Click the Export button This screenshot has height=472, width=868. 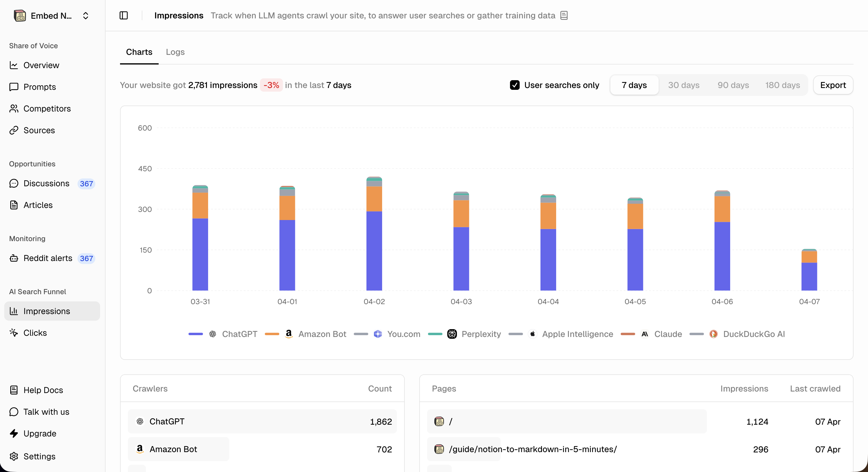point(833,85)
